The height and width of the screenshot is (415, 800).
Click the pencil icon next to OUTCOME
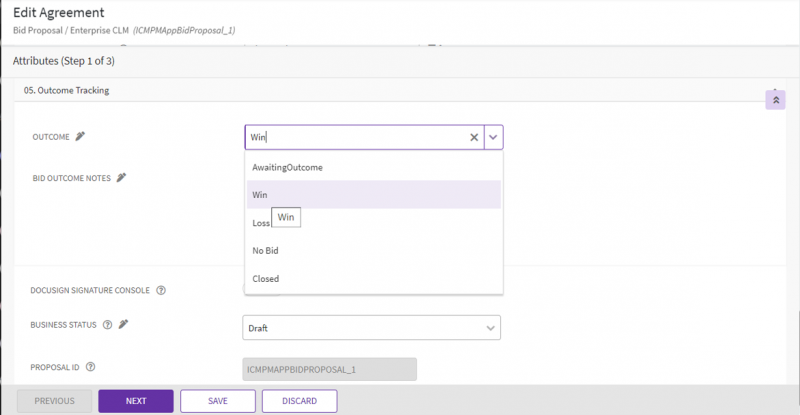pyautogui.click(x=80, y=136)
